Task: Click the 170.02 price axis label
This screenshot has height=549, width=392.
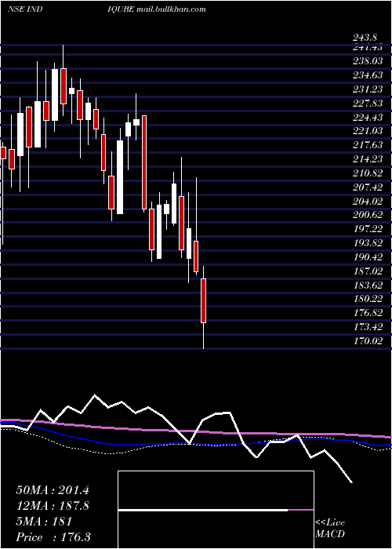Action: pyautogui.click(x=367, y=340)
